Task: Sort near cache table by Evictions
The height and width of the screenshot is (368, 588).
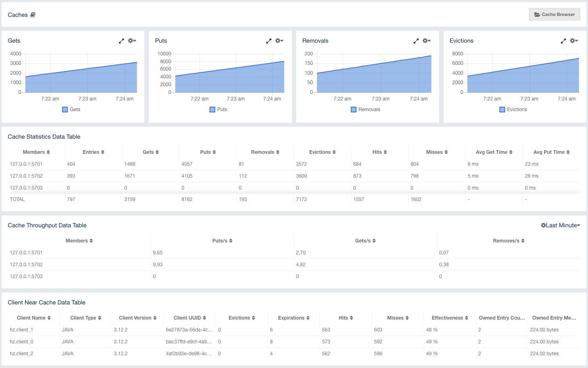Action: click(x=242, y=318)
